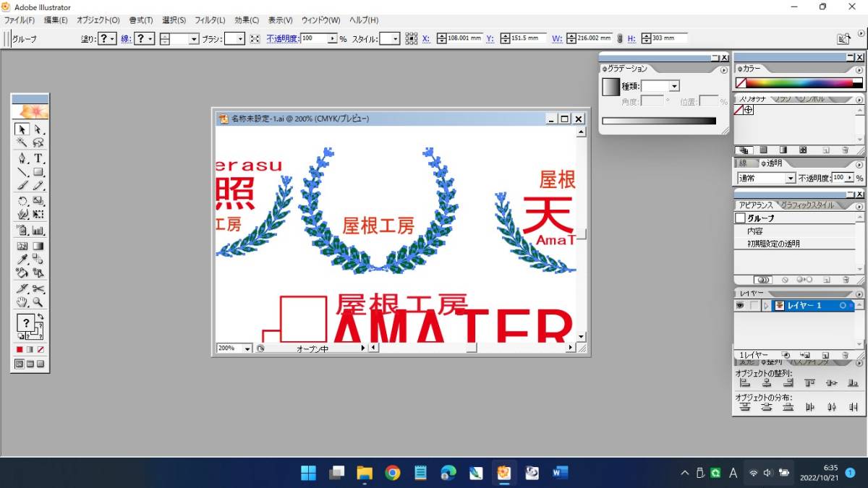Click the gradient slider bar
The width and height of the screenshot is (868, 488).
click(x=659, y=121)
